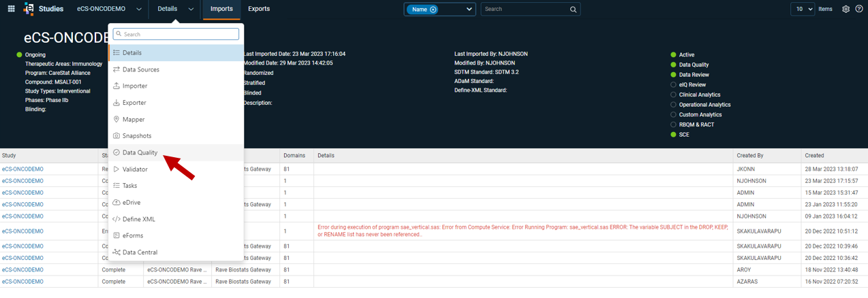The image size is (868, 298).
Task: Click the '18 Nov 2022 13:40:48' created cell
Action: coord(831,269)
